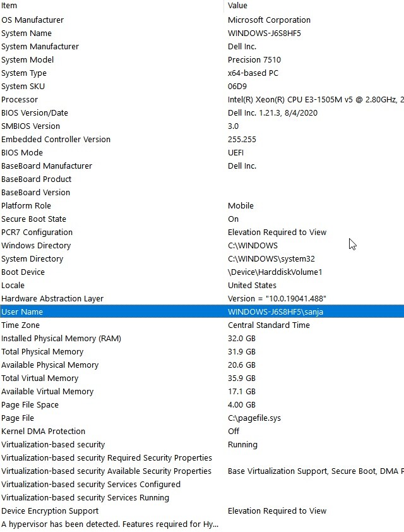Viewport: 404px width, 532px height.
Task: Click the x64-based PC value
Action: tap(253, 73)
